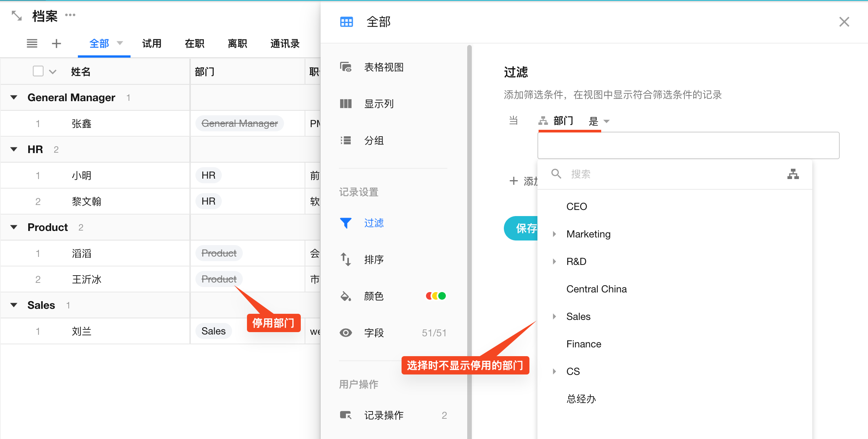Open the 排序 sort arrows option
This screenshot has height=439, width=868.
coord(346,260)
